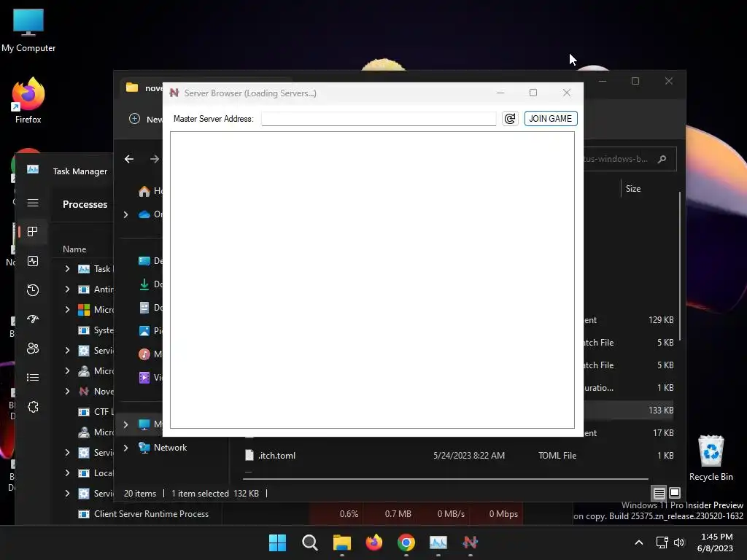
Task: Go forward in File Explorer
Action: tap(155, 159)
